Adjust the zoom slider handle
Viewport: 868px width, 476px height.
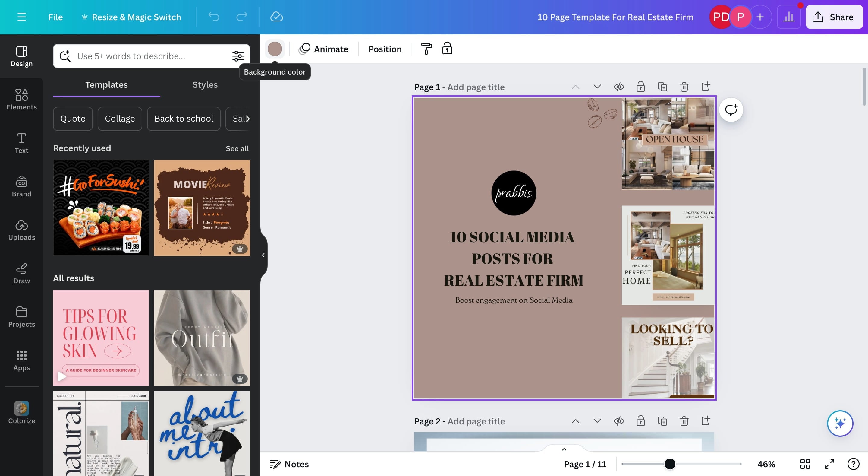tap(670, 464)
